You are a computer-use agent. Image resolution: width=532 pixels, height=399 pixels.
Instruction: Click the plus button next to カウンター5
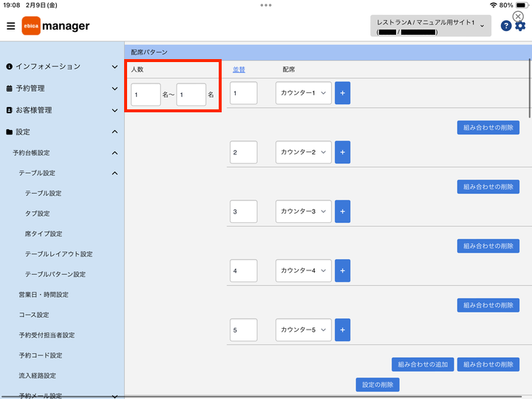342,330
